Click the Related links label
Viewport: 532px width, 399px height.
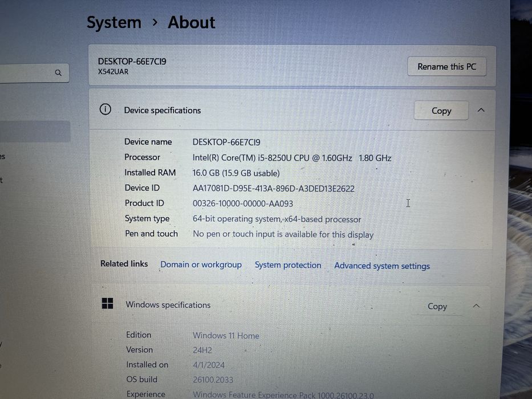click(124, 263)
